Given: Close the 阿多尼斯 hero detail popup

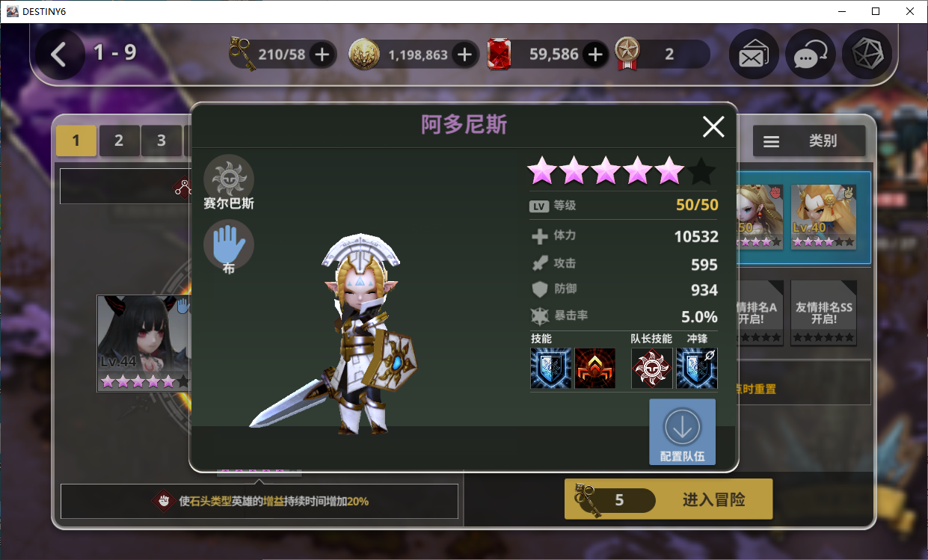Looking at the screenshot, I should pyautogui.click(x=713, y=127).
